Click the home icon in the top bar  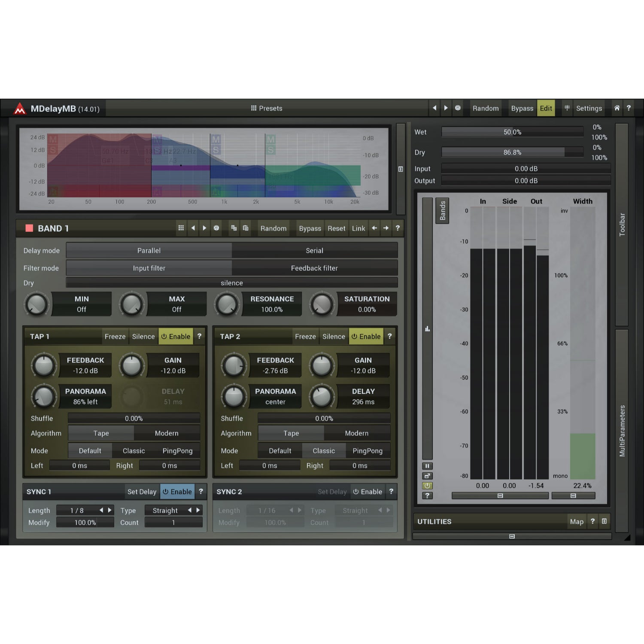click(x=617, y=108)
